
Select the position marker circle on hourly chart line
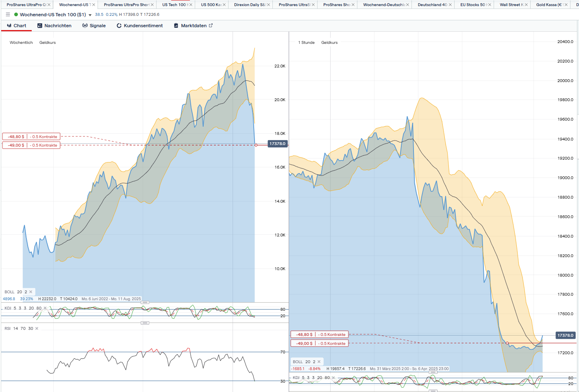click(x=507, y=343)
